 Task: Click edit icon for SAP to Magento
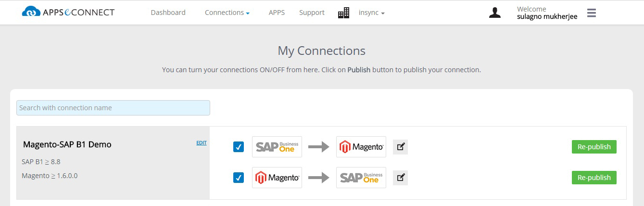[400, 147]
